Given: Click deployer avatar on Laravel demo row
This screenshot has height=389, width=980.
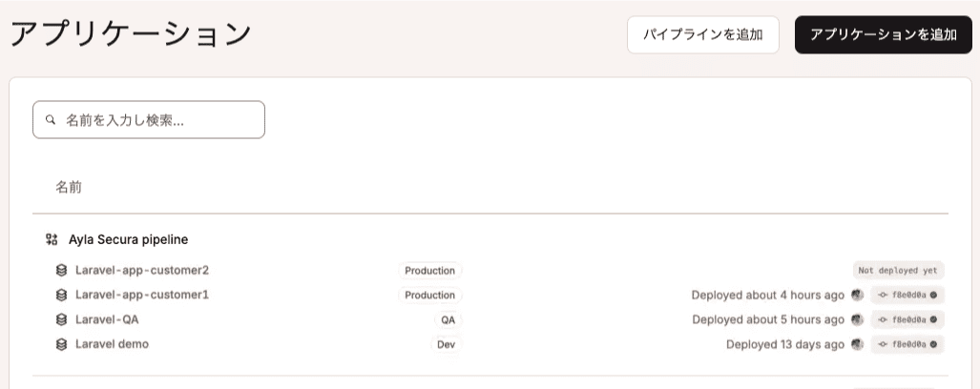Looking at the screenshot, I should coord(858,344).
